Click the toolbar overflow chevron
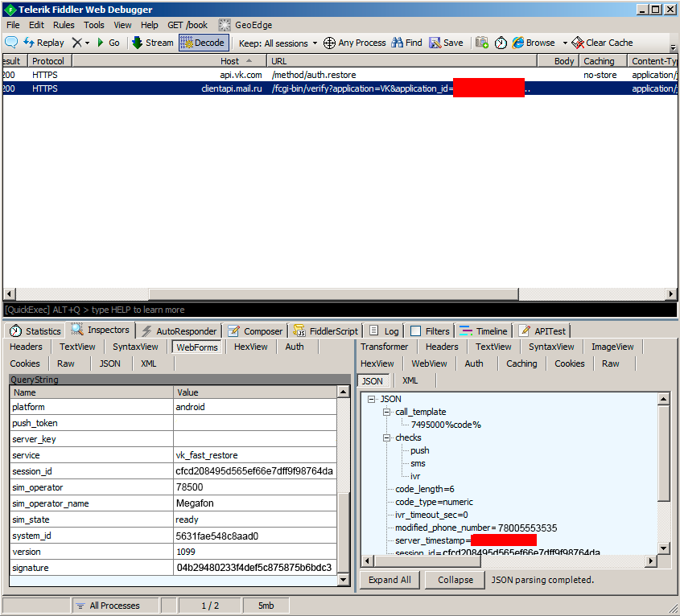 coord(673,47)
